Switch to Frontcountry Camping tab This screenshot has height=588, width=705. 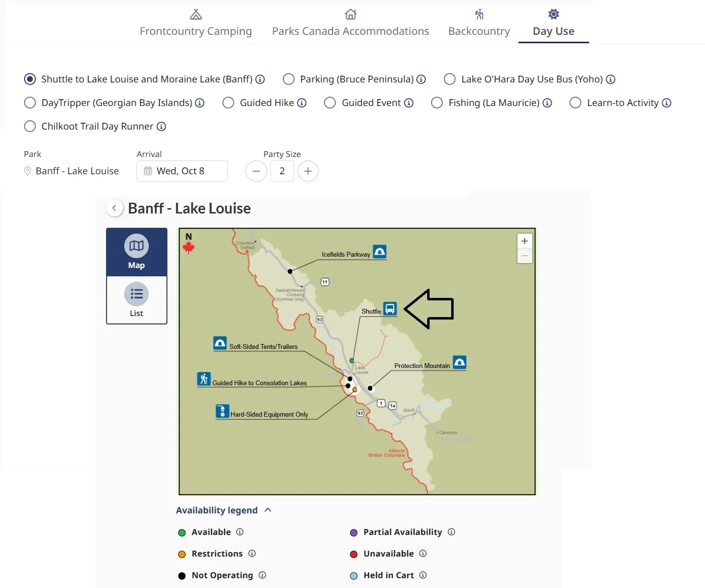195,23
